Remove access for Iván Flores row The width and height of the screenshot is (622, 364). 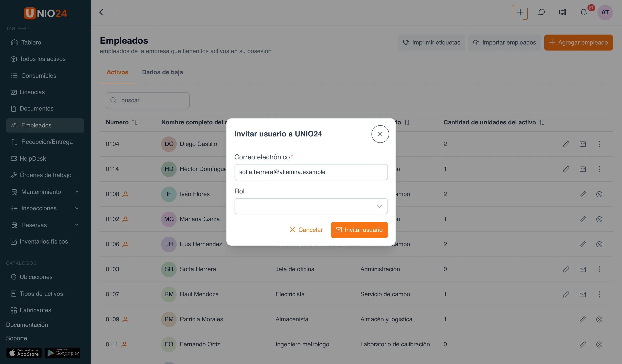(x=599, y=194)
